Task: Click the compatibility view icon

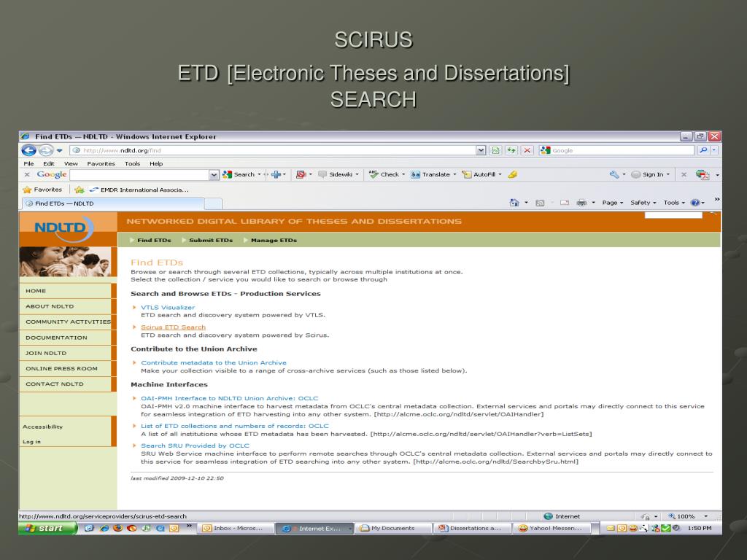Action: (x=495, y=150)
